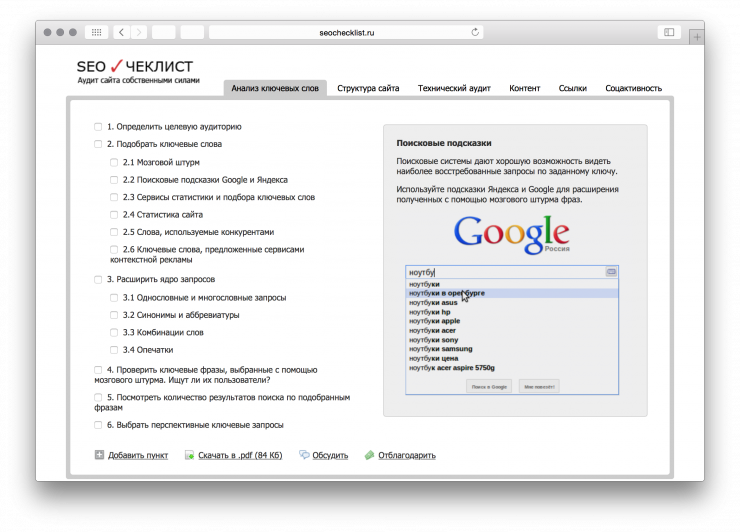Tick the '2.1 Мозговой штурм' checkbox
The height and width of the screenshot is (532, 740).
114,162
